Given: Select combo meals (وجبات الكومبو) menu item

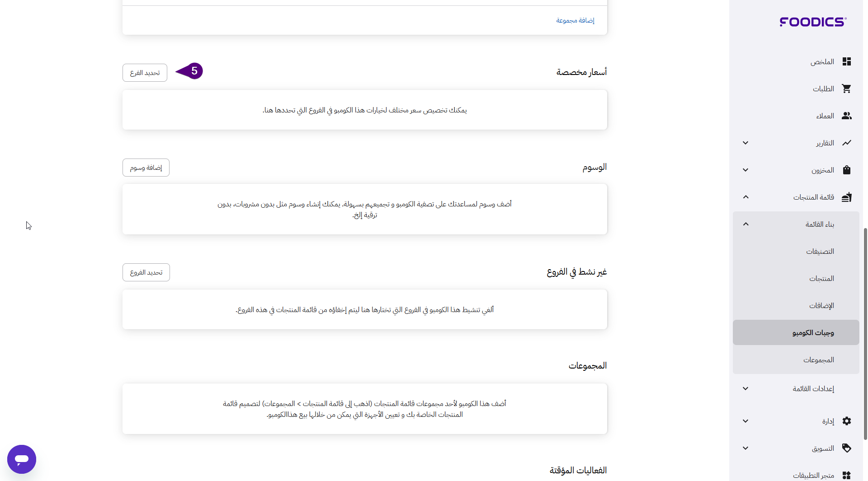Looking at the screenshot, I should [x=812, y=332].
